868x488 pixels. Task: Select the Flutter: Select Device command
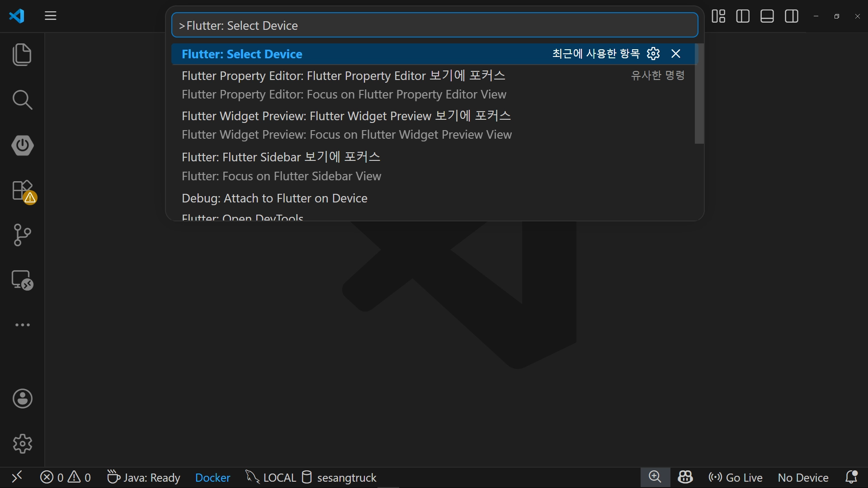pyautogui.click(x=242, y=54)
